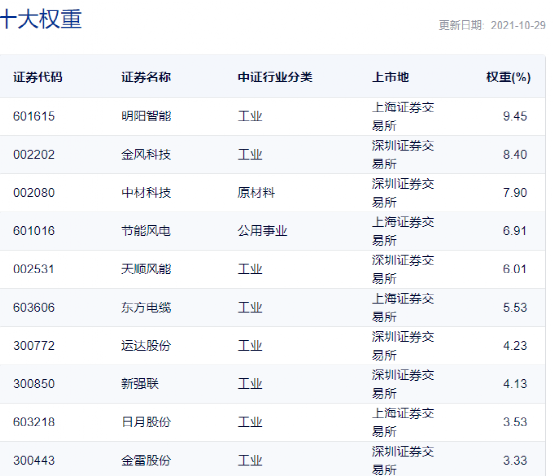
Task: Click 上海证券交易所 in the 603606 row
Action: coord(403,307)
